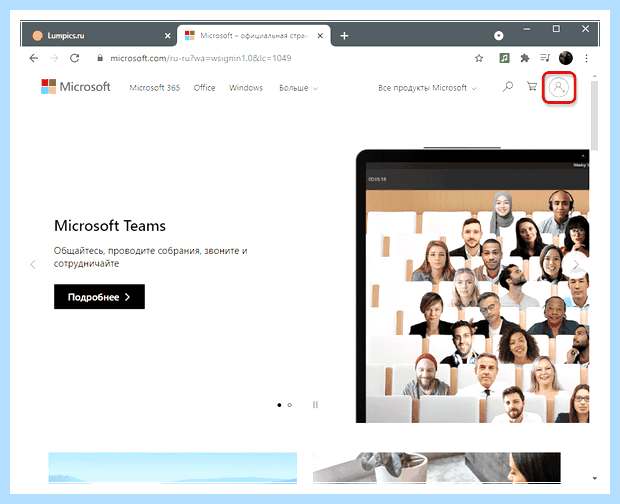This screenshot has height=504, width=620.
Task: Click the address bar URL
Action: (x=200, y=59)
